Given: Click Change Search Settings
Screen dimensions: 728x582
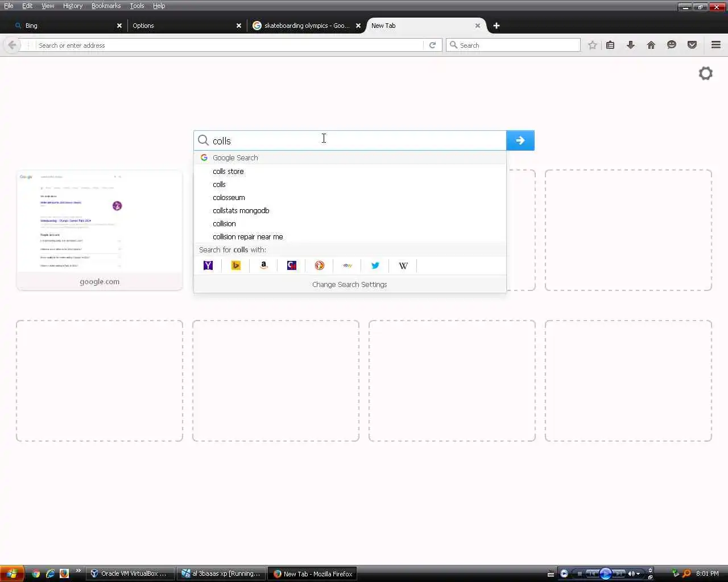Looking at the screenshot, I should pos(350,284).
